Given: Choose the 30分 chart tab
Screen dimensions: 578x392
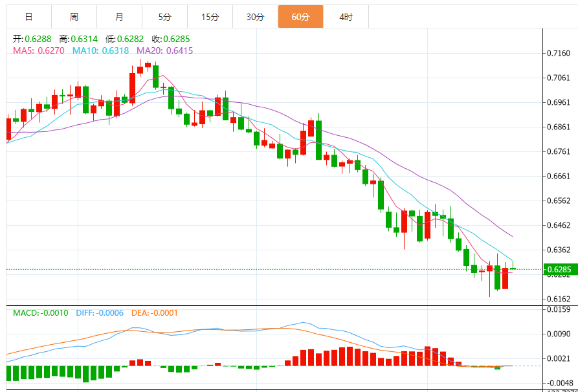Looking at the screenshot, I should (x=256, y=17).
